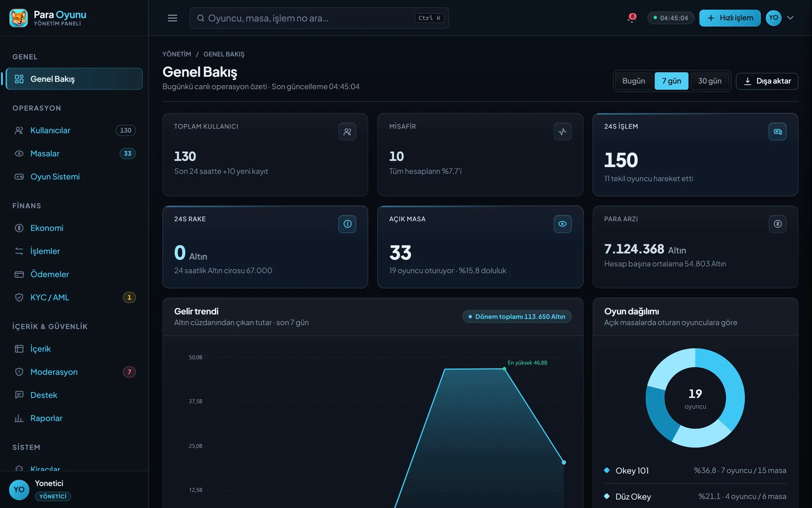Open Raporlar from the sidebar

tap(74, 418)
